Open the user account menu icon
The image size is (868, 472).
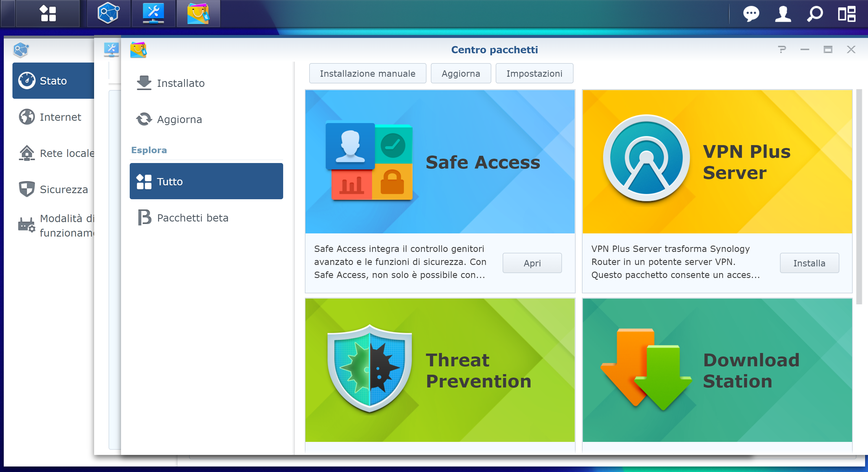pyautogui.click(x=783, y=14)
